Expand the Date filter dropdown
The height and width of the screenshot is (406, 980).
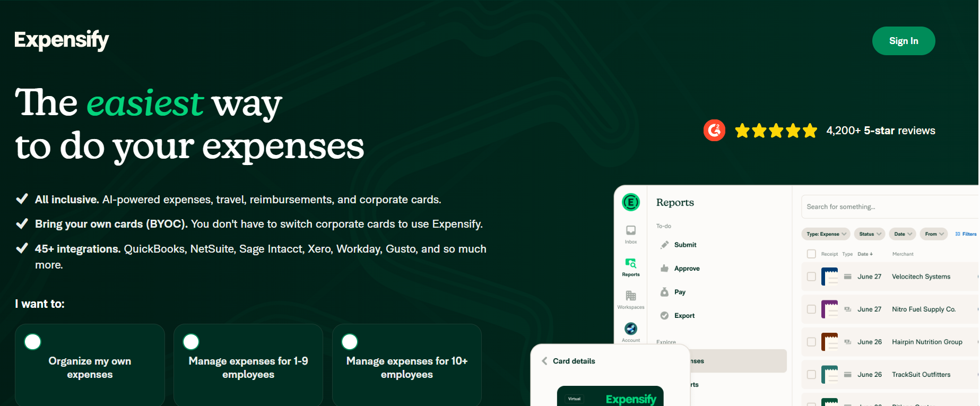(x=903, y=234)
